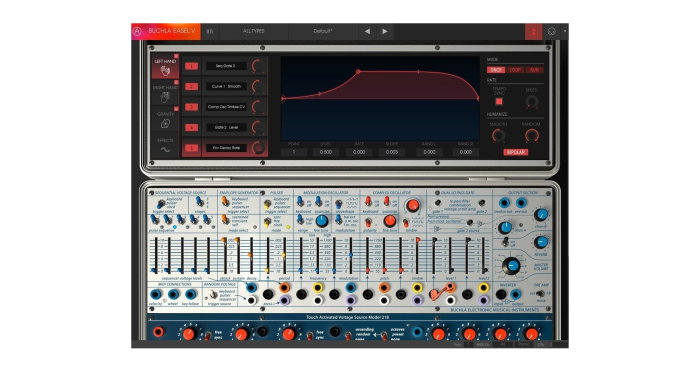Click the velocity jack in MIDI Connections

coord(156,294)
